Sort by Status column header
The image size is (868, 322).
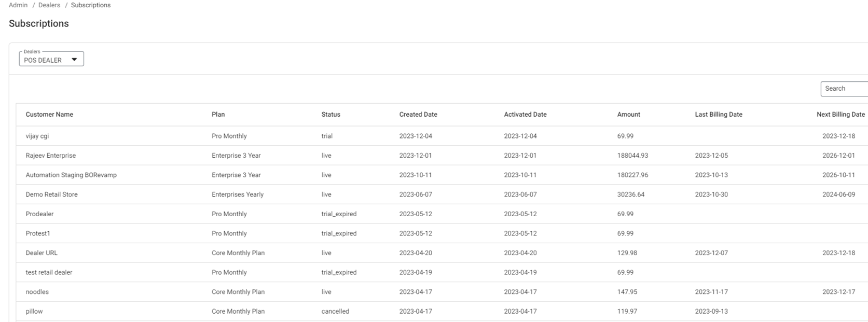coord(330,115)
